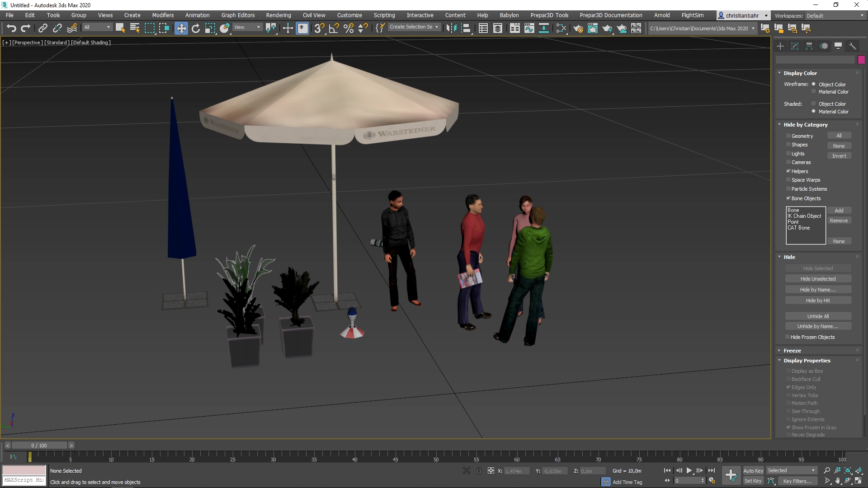Click the Mirror tool icon
Image resolution: width=868 pixels, height=488 pixels.
tap(451, 28)
